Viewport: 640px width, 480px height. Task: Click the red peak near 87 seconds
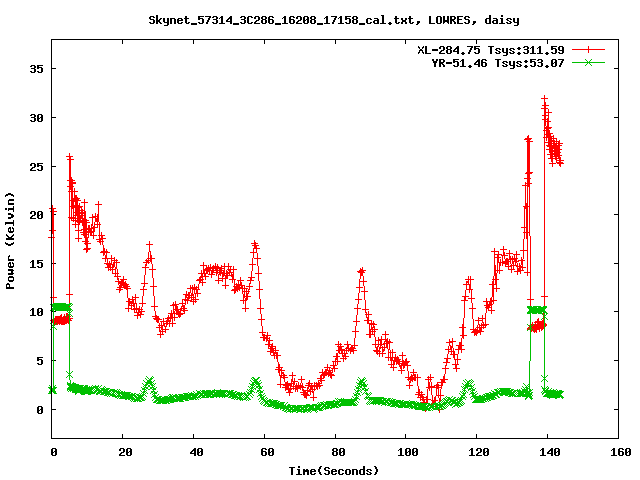[x=361, y=271]
